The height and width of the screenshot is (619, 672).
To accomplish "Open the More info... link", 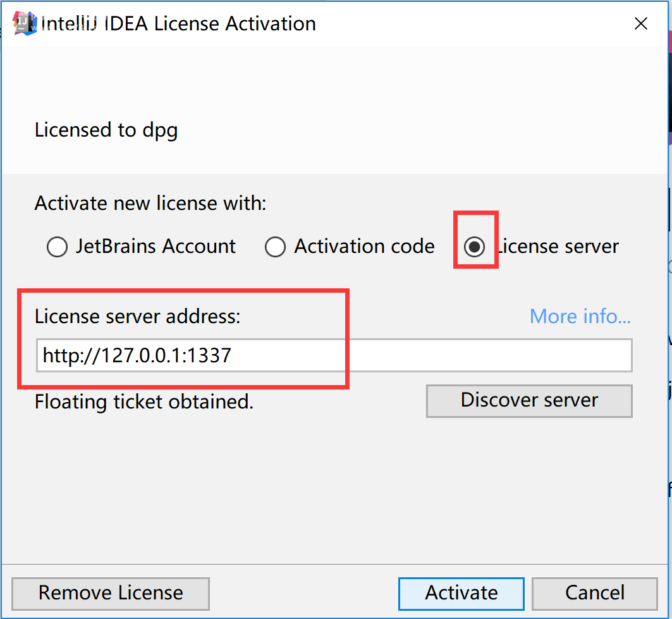I will click(x=580, y=316).
